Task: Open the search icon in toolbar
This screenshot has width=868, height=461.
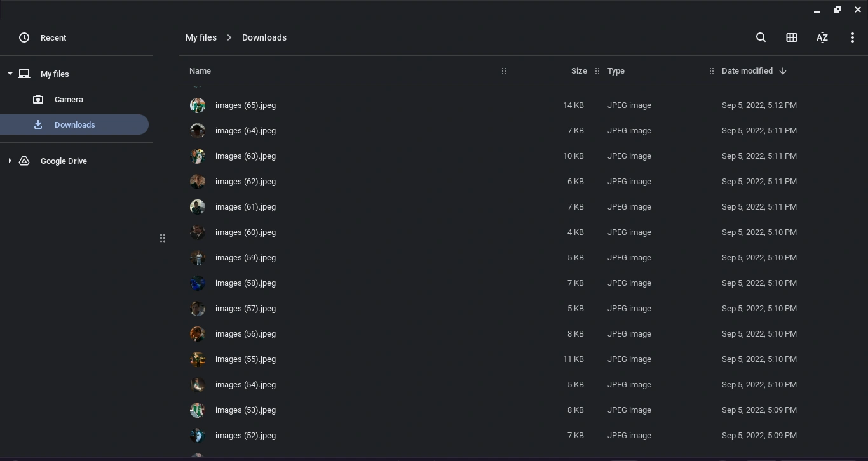Action: pyautogui.click(x=761, y=37)
